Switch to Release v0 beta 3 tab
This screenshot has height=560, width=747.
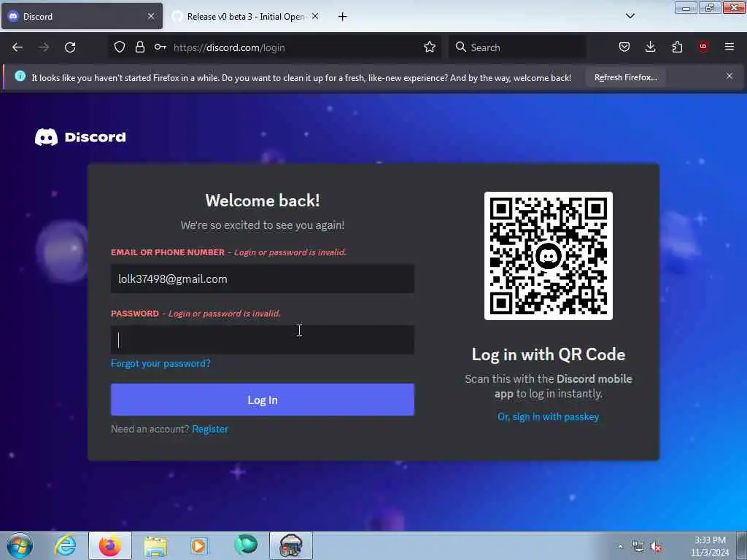point(245,16)
